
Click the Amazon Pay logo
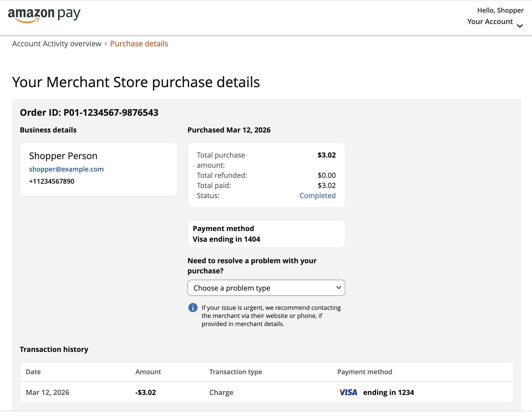44,15
